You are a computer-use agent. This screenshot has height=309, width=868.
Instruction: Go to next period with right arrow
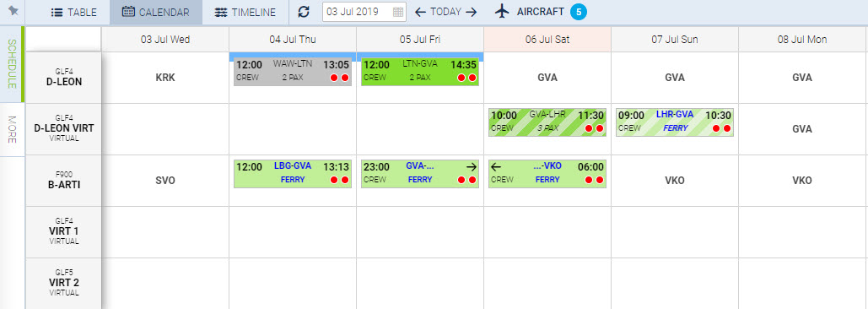coord(471,12)
